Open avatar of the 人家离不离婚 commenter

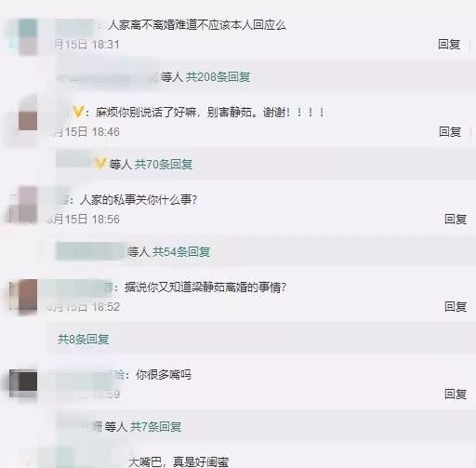[28, 36]
